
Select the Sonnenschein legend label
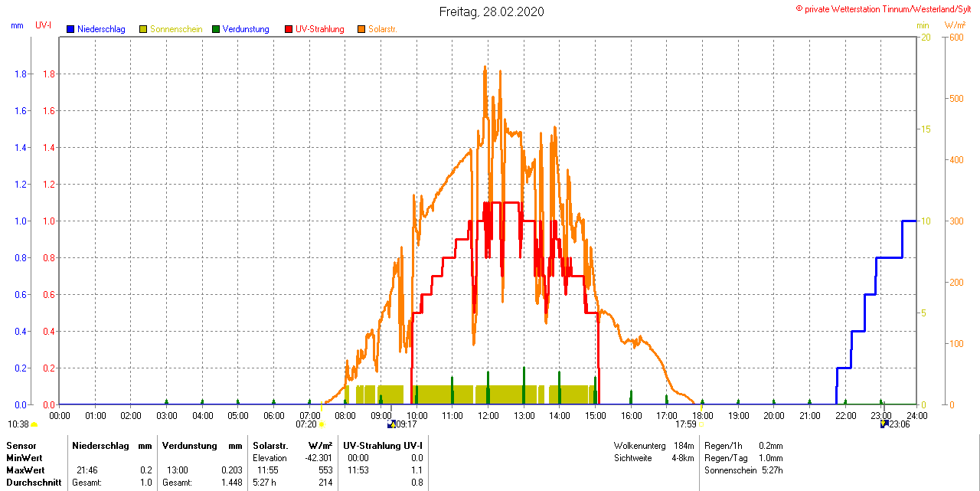tap(176, 29)
